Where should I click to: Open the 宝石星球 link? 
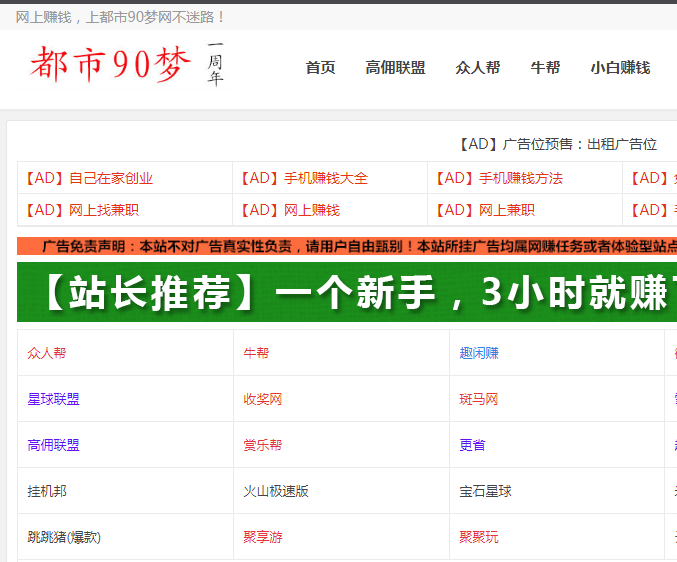pyautogui.click(x=485, y=491)
